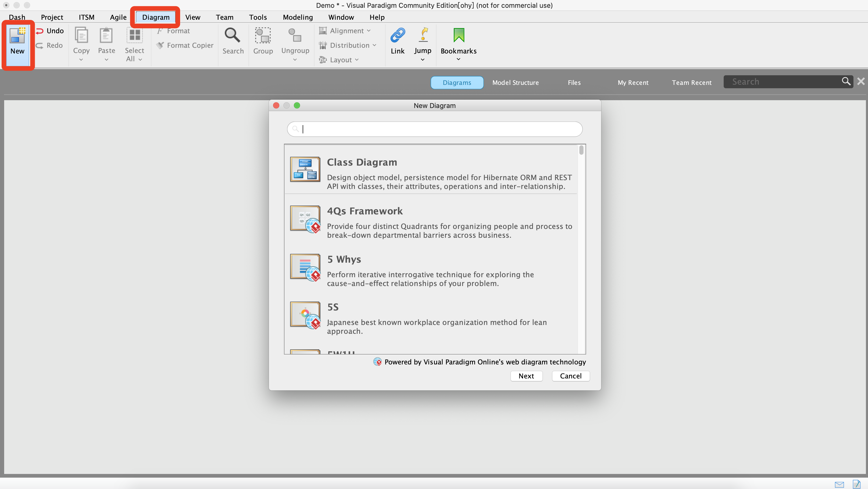Click the diagram list scrollbar thumb
This screenshot has height=489, width=868.
(x=582, y=150)
